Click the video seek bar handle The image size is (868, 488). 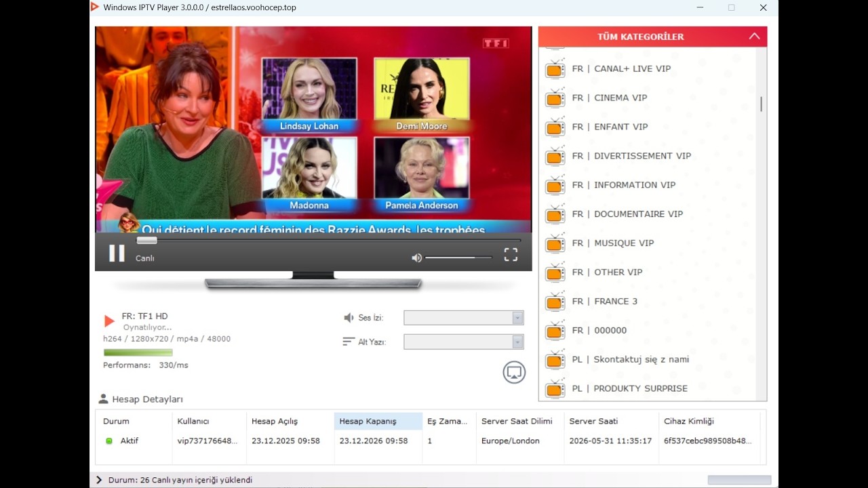pos(146,240)
